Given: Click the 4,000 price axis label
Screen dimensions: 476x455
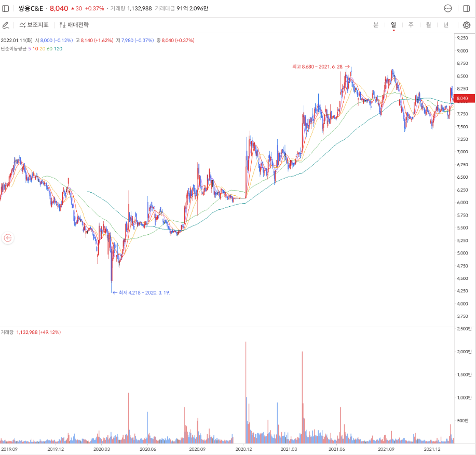Looking at the screenshot, I should point(463,303).
